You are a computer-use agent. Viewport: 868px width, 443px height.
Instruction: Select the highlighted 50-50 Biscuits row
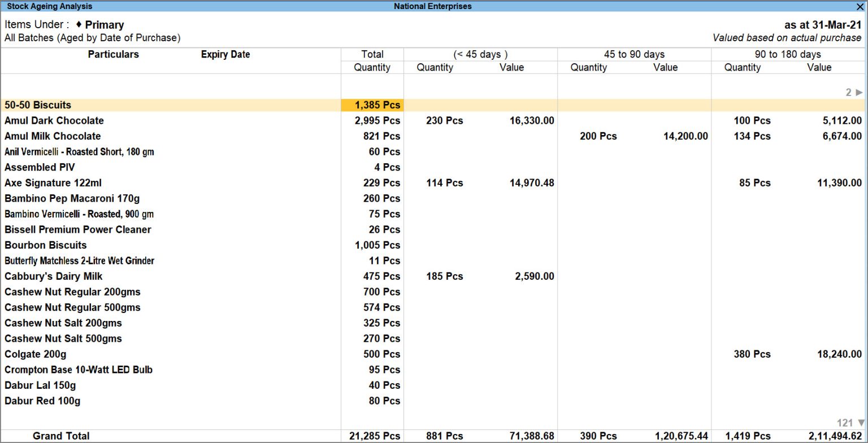tap(38, 105)
